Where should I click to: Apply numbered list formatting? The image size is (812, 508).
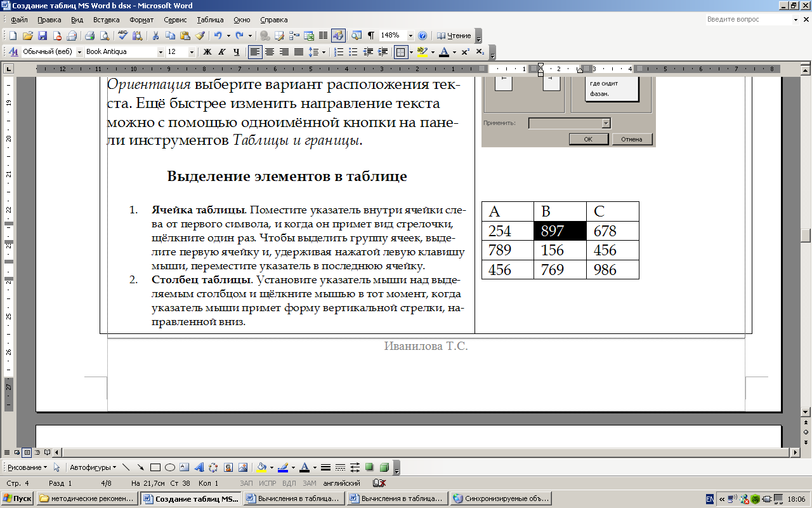[x=338, y=52]
